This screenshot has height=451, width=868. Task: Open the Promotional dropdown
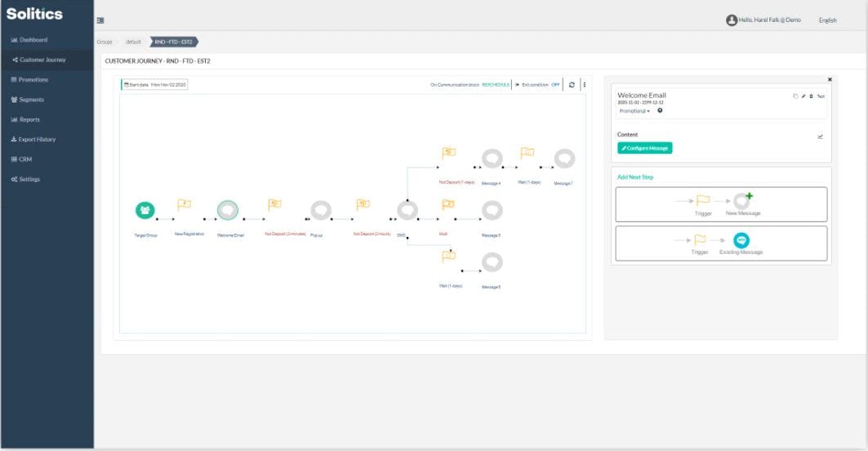click(634, 111)
